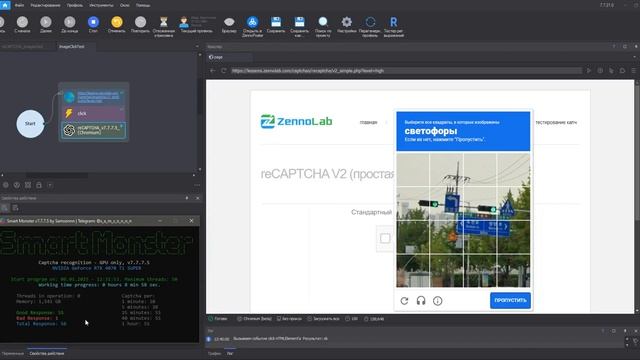Select captcha tile with the right traffic light
The width and height of the screenshot is (640, 360).
[480, 204]
